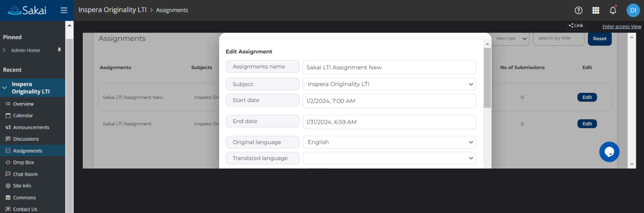644x213 pixels.
Task: Open the Translated language dropdown
Action: (389, 158)
